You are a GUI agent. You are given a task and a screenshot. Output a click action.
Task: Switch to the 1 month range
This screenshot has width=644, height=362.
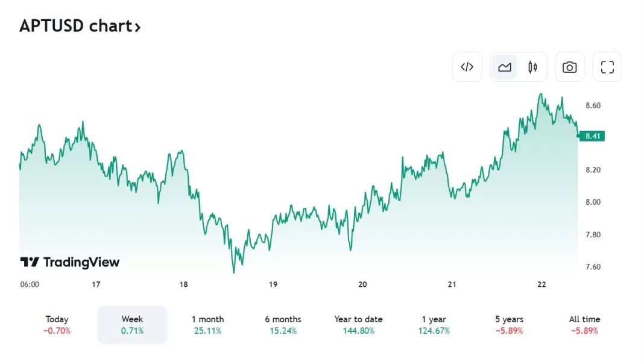pyautogui.click(x=207, y=325)
